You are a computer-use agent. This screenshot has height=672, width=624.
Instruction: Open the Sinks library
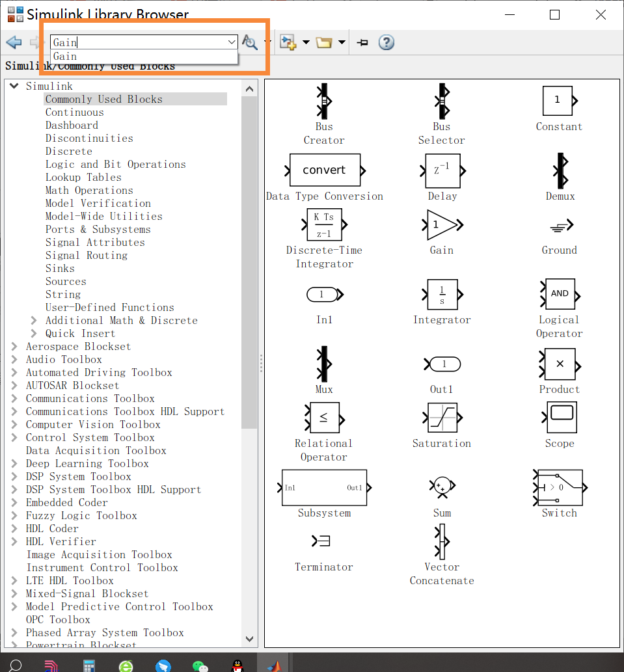tap(60, 268)
